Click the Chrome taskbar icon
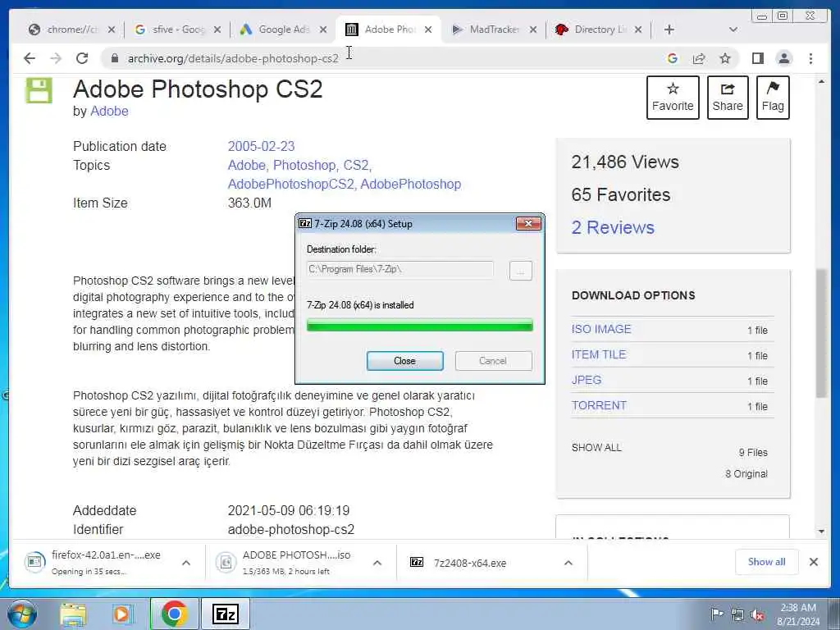The width and height of the screenshot is (840, 630). 174,614
